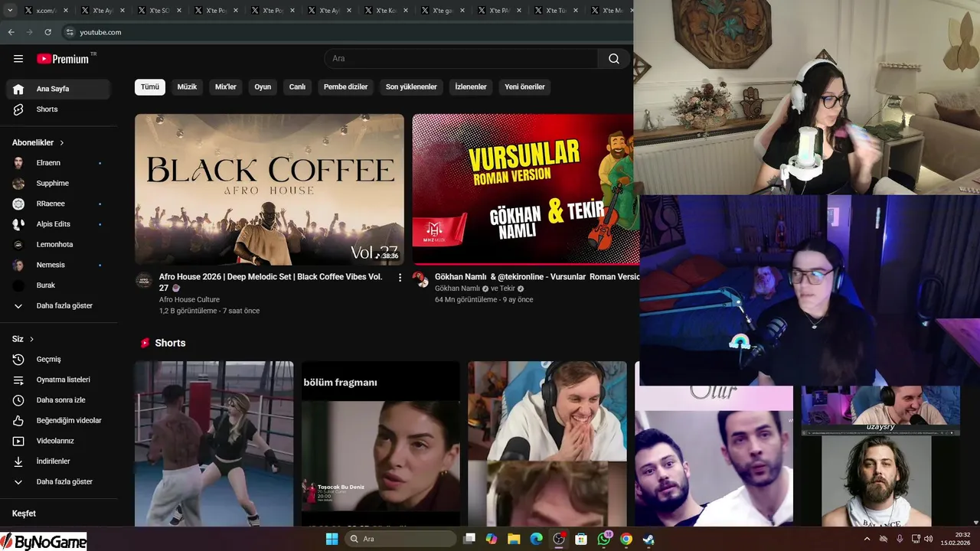This screenshot has width=980, height=551.
Task: Click the Ana Sayfa home icon
Action: tap(18, 89)
